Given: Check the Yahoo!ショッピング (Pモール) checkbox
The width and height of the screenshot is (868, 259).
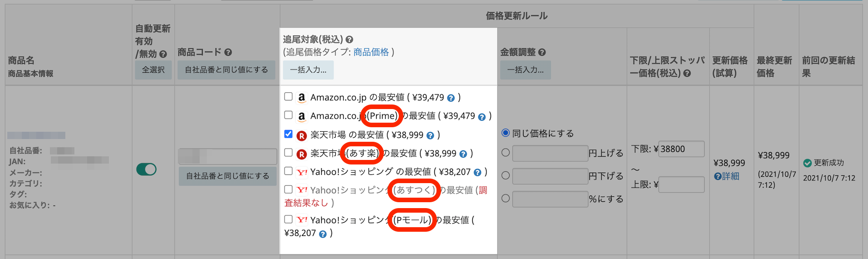Looking at the screenshot, I should pos(288,219).
